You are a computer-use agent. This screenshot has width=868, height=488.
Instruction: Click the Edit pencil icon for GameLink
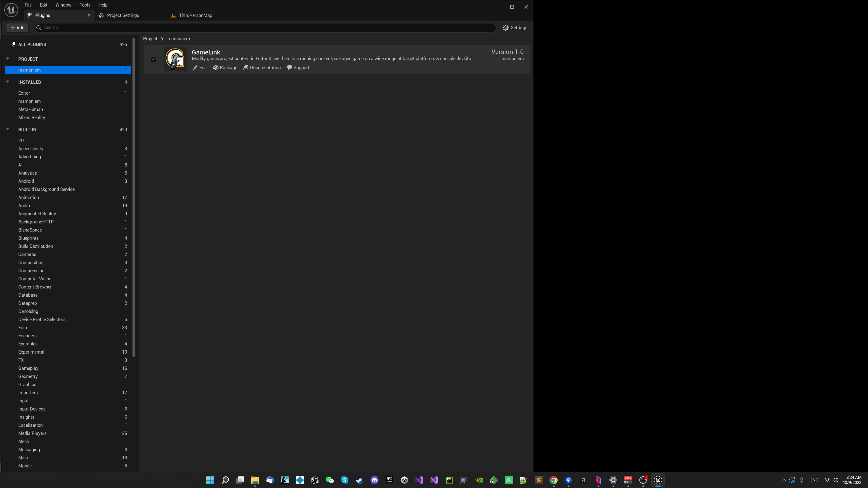195,68
